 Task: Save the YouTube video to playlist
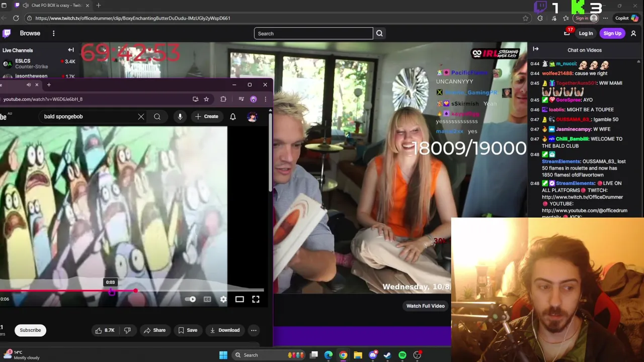click(187, 330)
